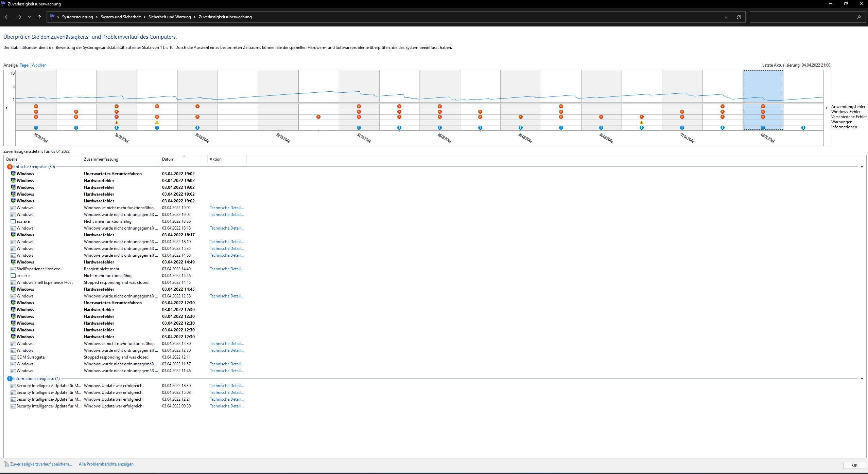
Task: Click the red Kritische Ereignisse error icon
Action: click(10, 167)
